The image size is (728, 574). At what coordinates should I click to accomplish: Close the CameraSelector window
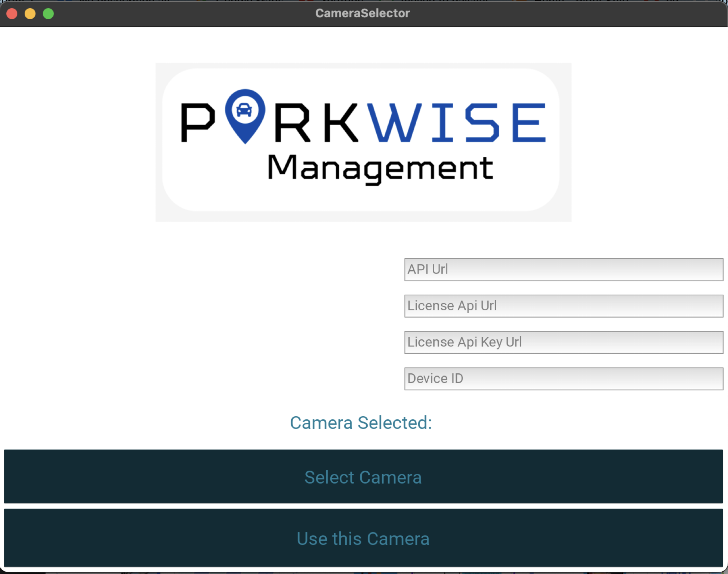pos(12,13)
